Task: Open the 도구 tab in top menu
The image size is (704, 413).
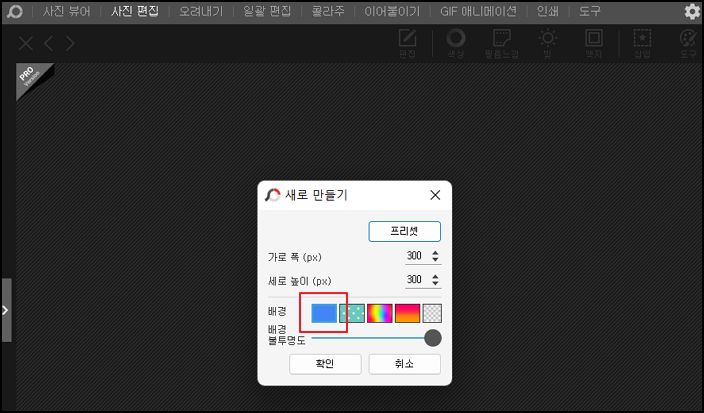Action: 590,11
